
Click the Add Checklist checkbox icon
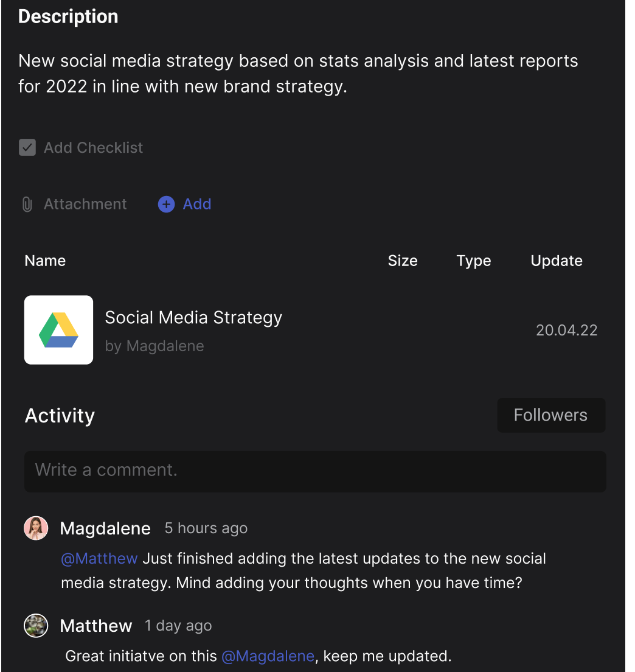click(27, 147)
